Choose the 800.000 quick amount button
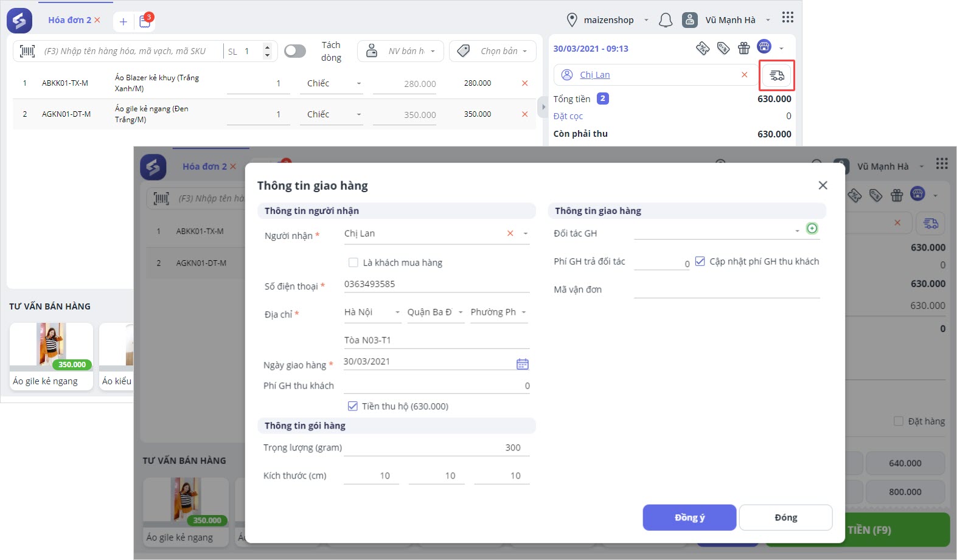 [905, 492]
